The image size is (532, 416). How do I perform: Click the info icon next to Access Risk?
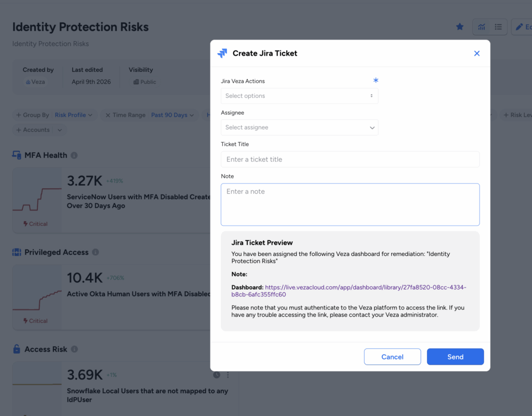(x=74, y=349)
